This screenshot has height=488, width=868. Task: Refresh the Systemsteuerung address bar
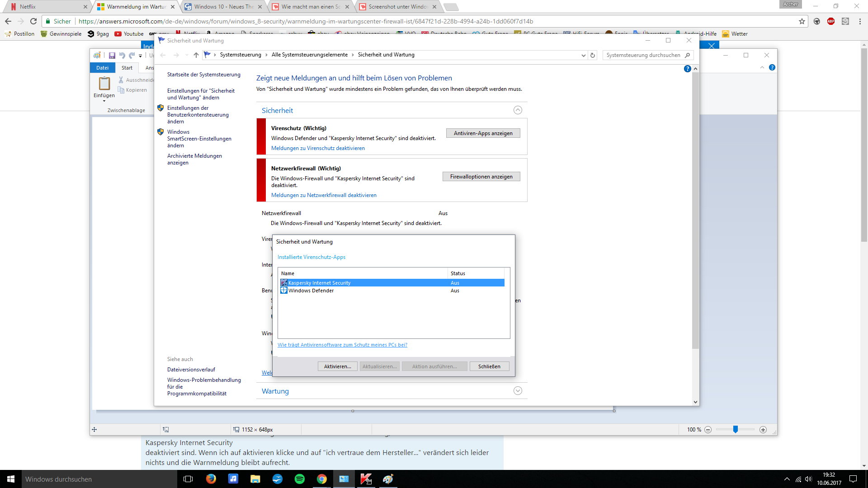pos(593,55)
